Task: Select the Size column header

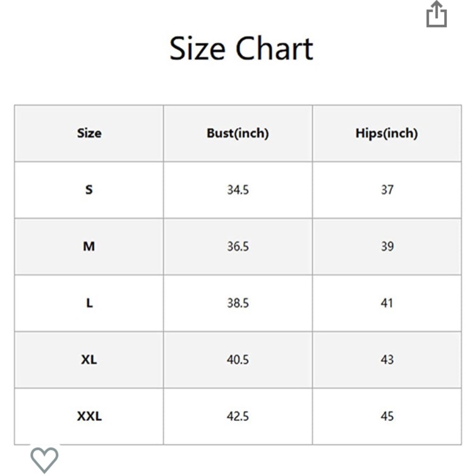Action: (89, 133)
